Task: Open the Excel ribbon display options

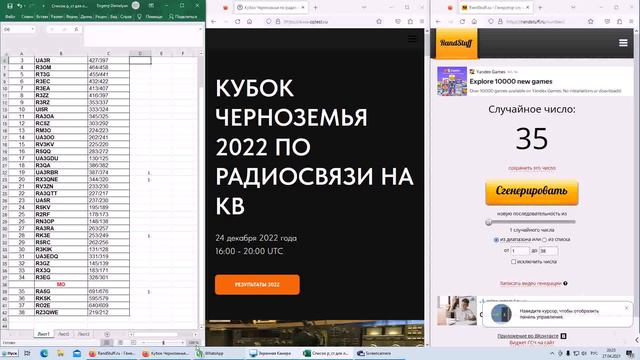Action: click(151, 6)
